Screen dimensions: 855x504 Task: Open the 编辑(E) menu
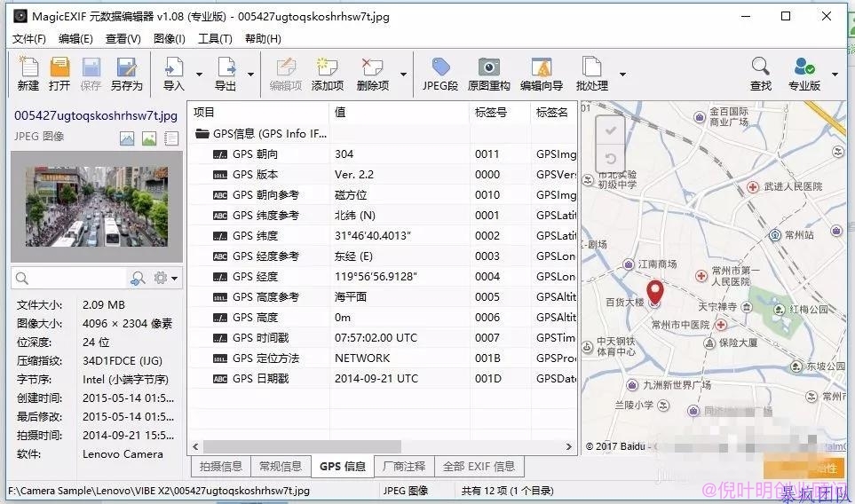pos(75,39)
